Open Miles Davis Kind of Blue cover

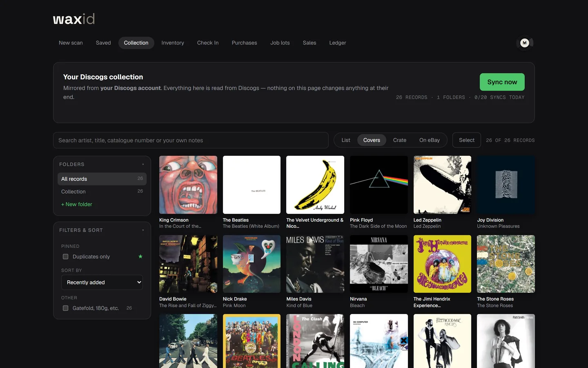pyautogui.click(x=315, y=264)
